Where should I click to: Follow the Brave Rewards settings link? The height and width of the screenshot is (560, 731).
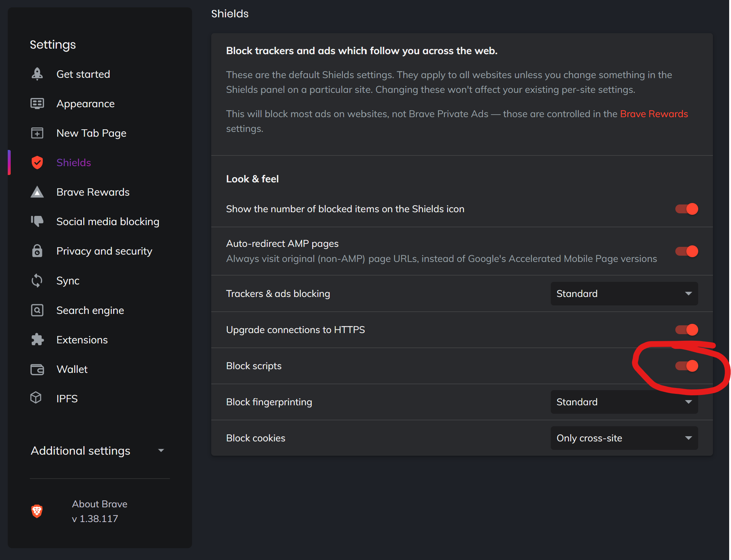pyautogui.click(x=654, y=114)
